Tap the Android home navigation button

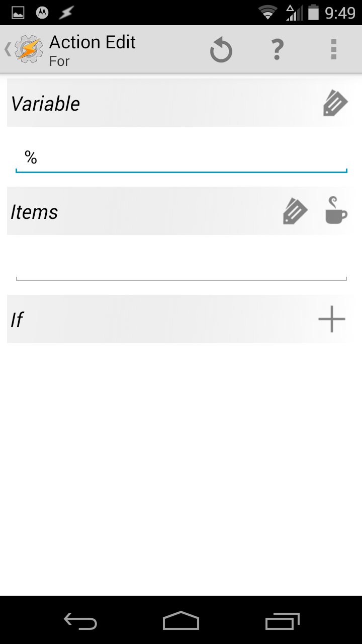pyautogui.click(x=181, y=621)
